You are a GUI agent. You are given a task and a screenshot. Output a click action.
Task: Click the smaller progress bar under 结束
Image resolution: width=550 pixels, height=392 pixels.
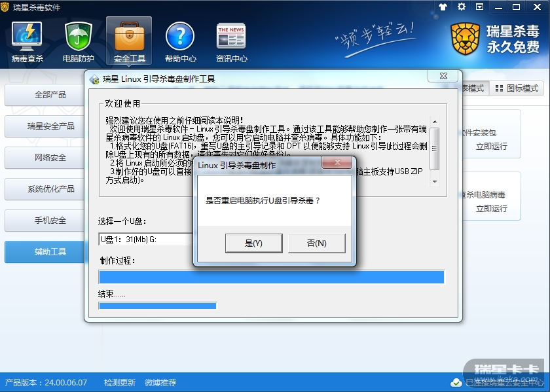coord(158,306)
